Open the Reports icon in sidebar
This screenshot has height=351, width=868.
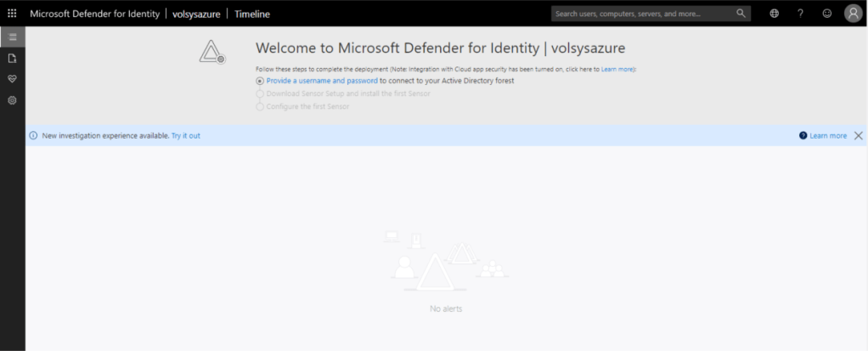click(12, 59)
